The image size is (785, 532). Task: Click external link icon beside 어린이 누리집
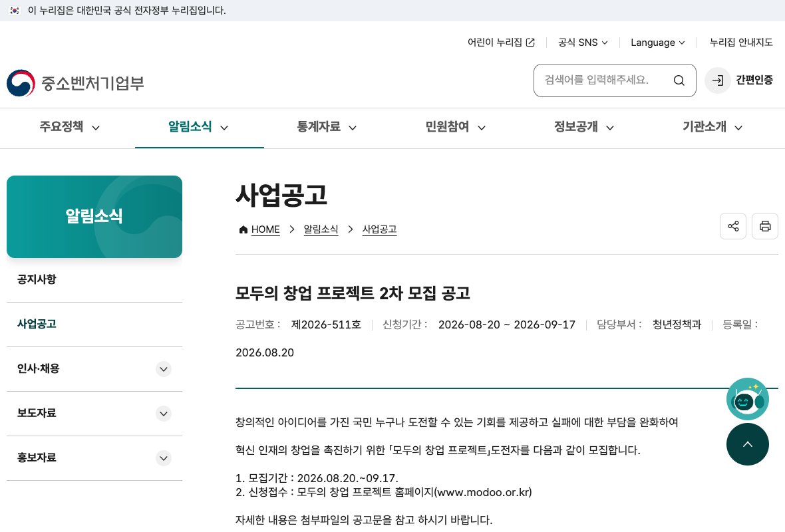[x=530, y=43]
